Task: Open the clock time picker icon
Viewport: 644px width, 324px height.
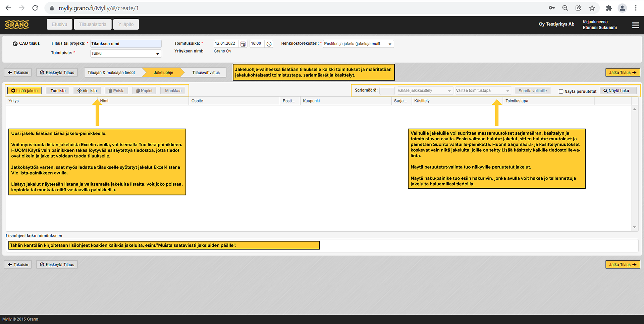Action: point(269,44)
